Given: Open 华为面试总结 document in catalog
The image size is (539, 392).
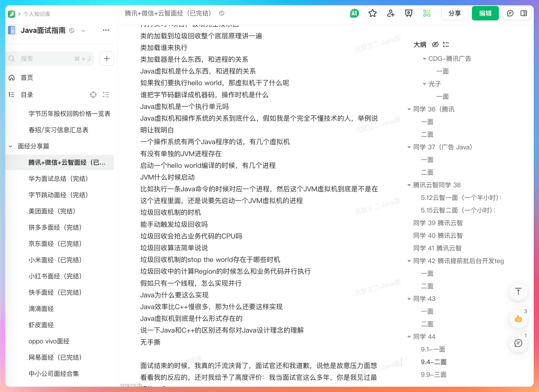Looking at the screenshot, I should 58,179.
